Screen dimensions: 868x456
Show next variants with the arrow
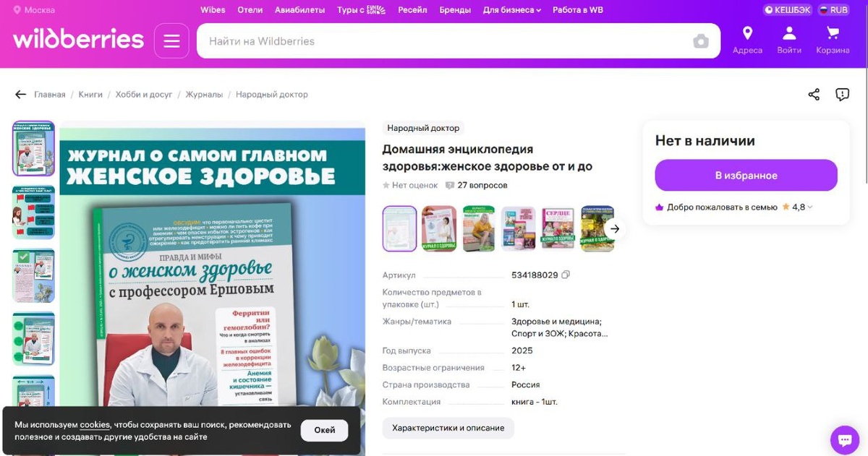(615, 229)
